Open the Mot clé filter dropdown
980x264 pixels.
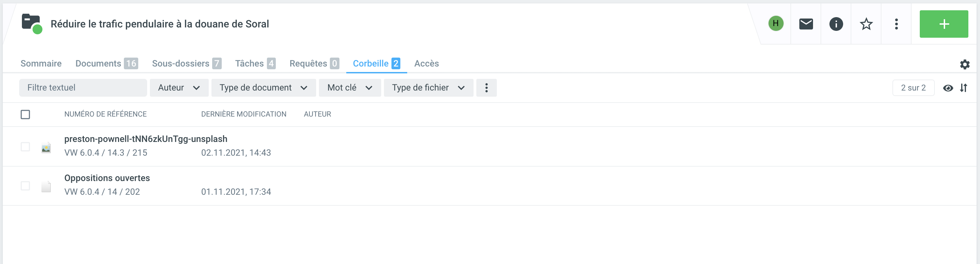(x=350, y=88)
